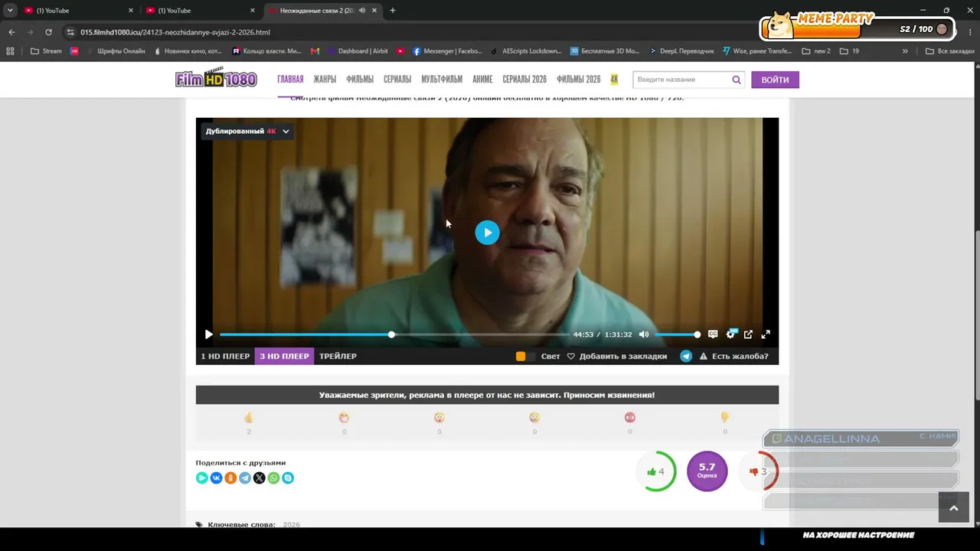Viewport: 980px width, 551px height.
Task: Click the surprised emoji reaction
Action: click(x=439, y=418)
